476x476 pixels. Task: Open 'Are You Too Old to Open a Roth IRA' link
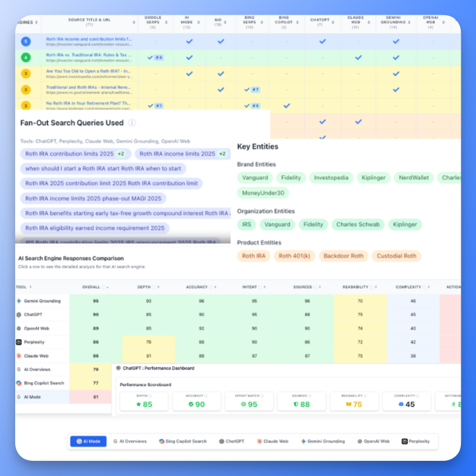[x=89, y=71]
